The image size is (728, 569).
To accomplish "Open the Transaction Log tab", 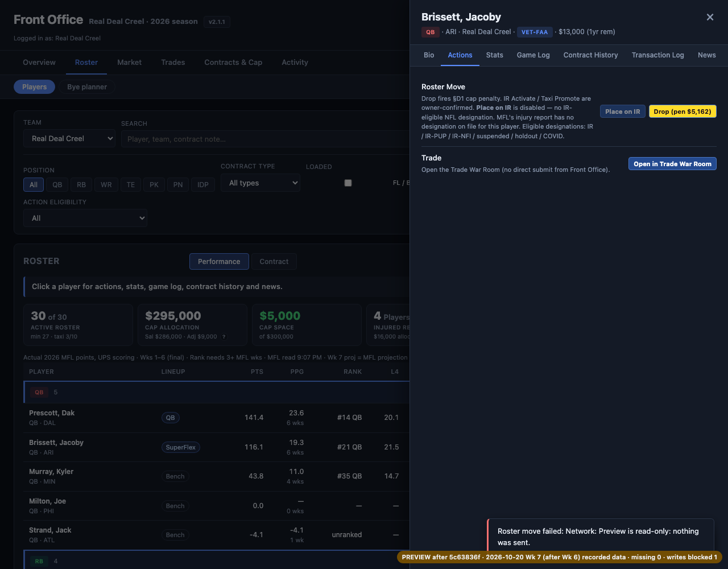I will [658, 55].
